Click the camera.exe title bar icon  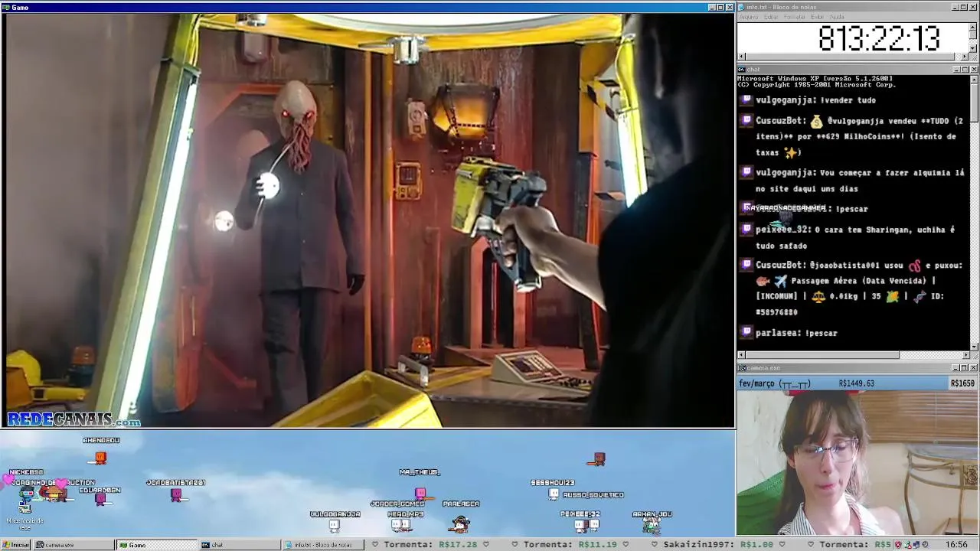pos(741,368)
